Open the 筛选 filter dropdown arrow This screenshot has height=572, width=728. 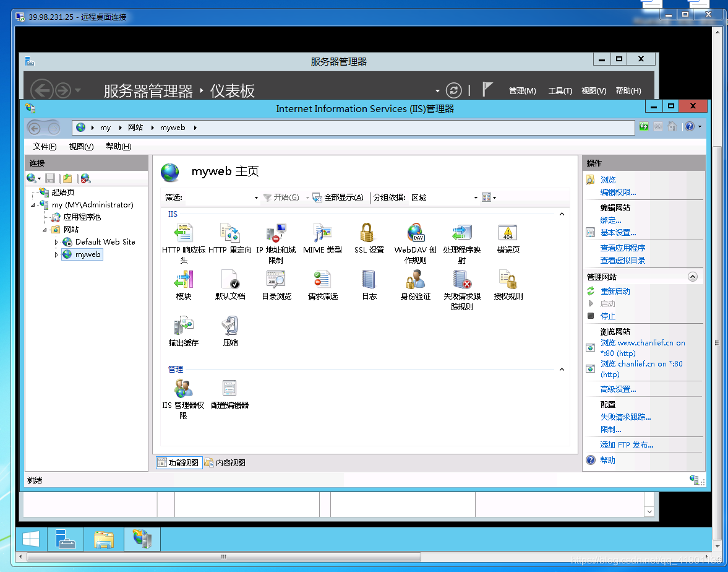256,197
